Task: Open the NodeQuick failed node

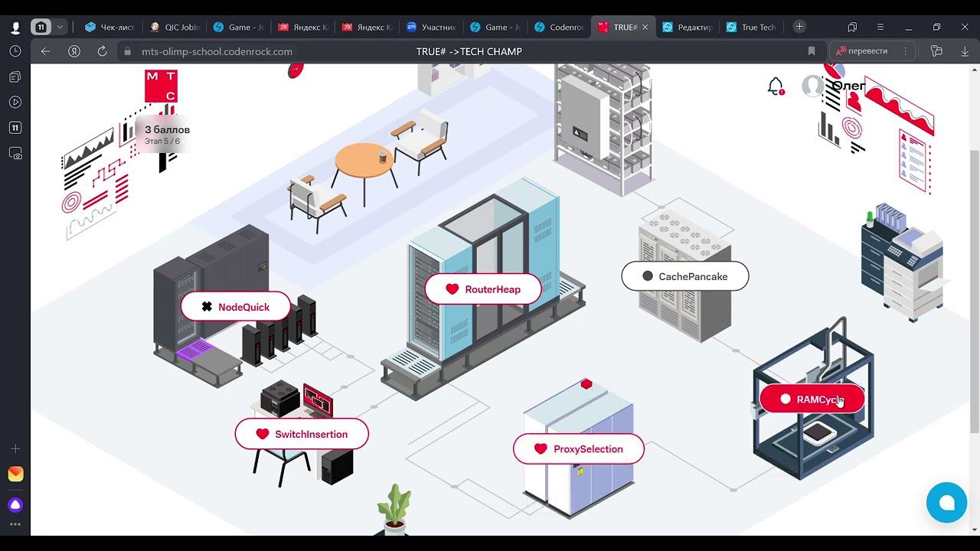Action: [236, 307]
